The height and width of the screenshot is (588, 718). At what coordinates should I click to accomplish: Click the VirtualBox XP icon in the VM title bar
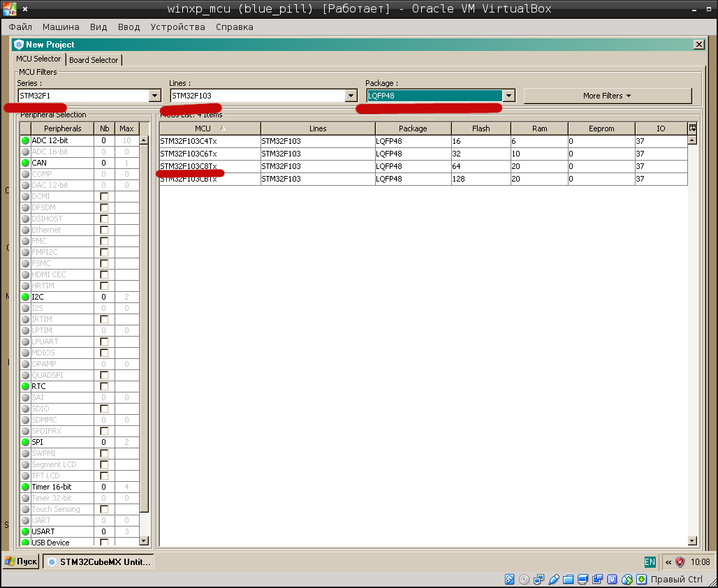point(10,8)
